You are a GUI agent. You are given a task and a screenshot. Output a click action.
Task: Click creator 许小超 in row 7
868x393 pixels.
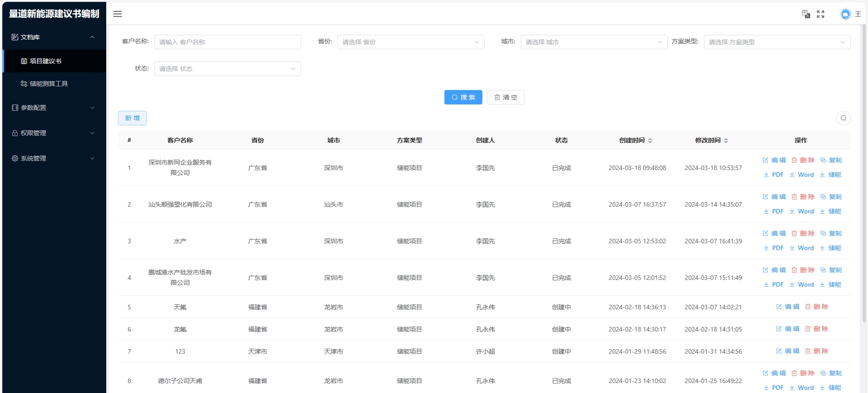[486, 351]
